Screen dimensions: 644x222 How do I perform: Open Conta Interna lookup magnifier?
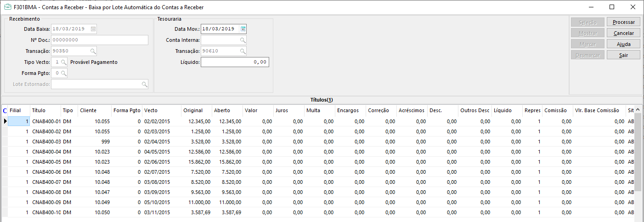tap(243, 40)
